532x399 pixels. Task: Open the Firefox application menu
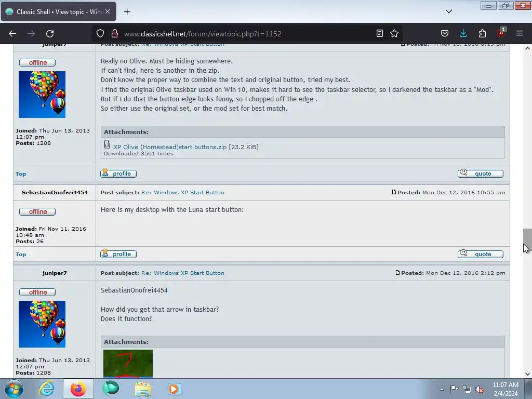click(x=520, y=33)
